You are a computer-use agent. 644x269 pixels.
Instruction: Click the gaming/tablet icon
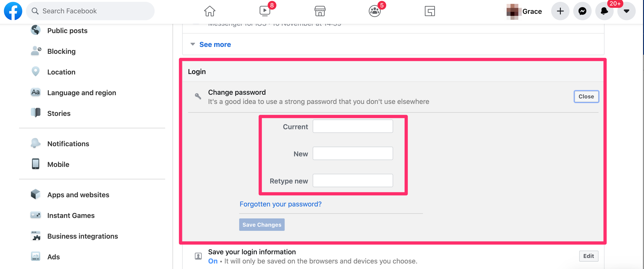pyautogui.click(x=430, y=11)
